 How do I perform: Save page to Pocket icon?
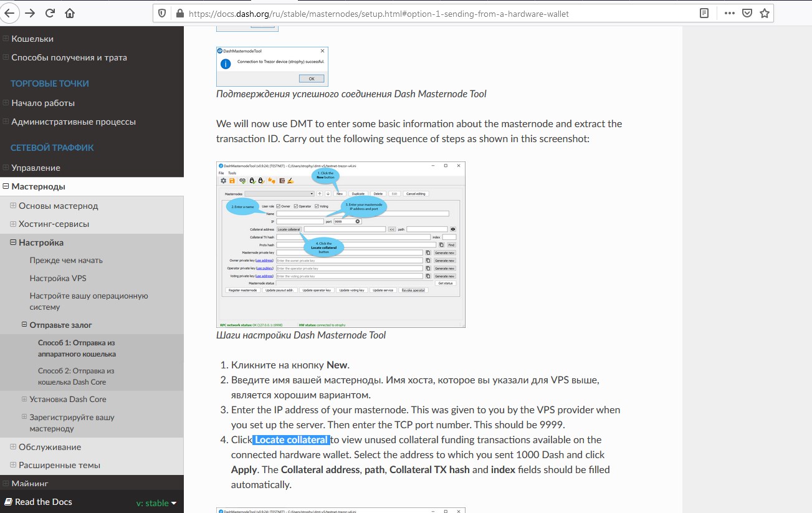pos(747,13)
